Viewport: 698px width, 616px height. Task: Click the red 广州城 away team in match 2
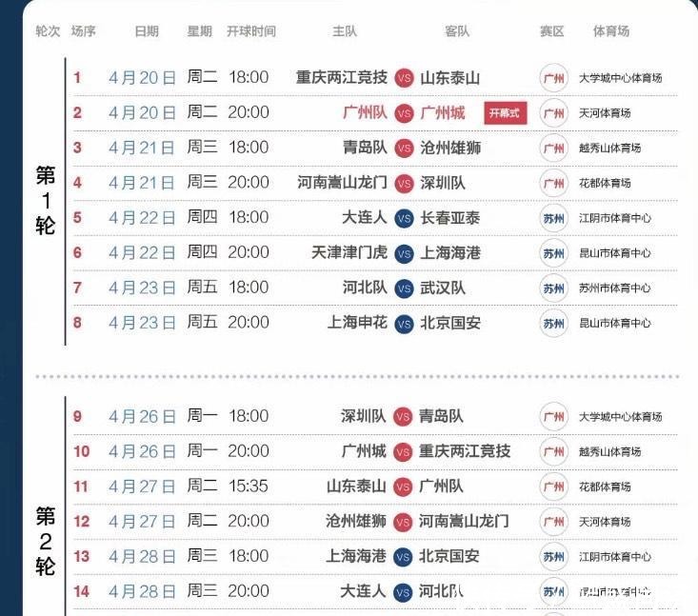[443, 112]
